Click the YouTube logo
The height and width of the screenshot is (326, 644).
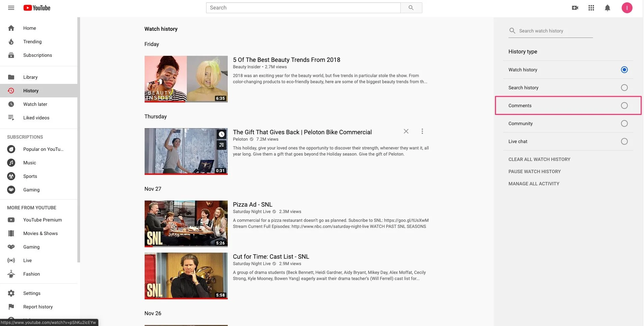tap(37, 8)
